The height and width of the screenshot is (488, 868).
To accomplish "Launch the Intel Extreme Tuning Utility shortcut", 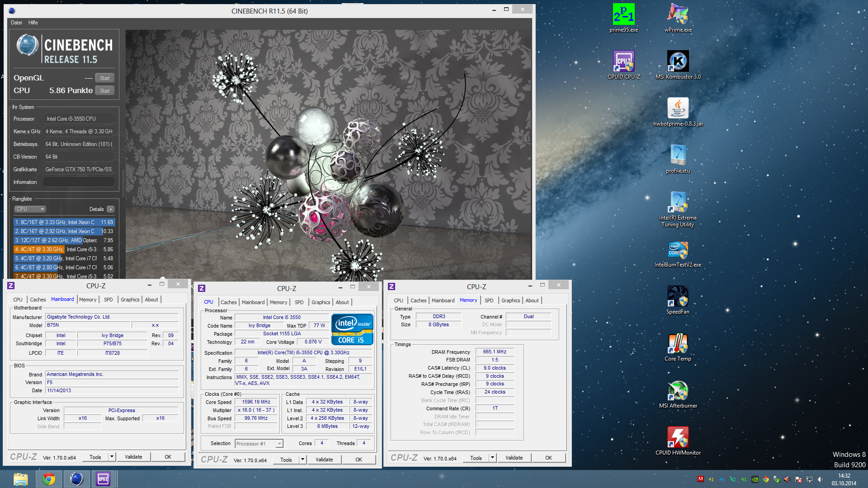I will pos(678,209).
